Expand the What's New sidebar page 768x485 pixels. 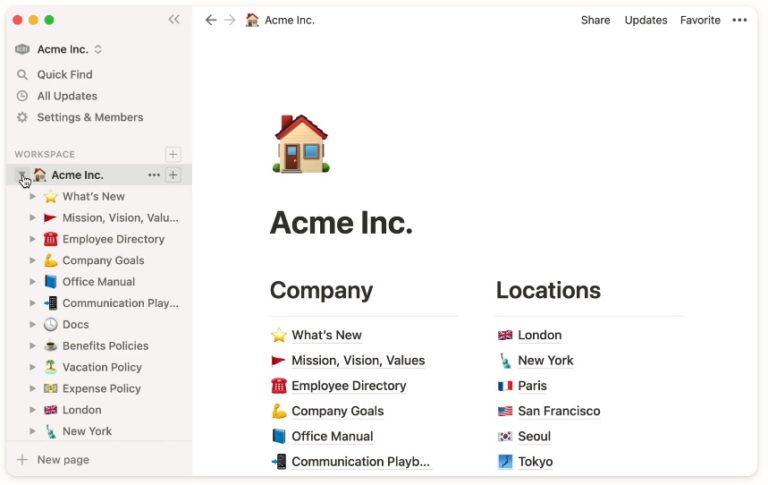pos(33,197)
